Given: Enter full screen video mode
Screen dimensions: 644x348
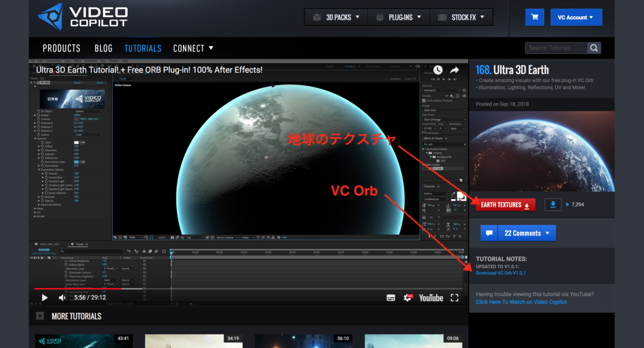Looking at the screenshot, I should click(454, 298).
